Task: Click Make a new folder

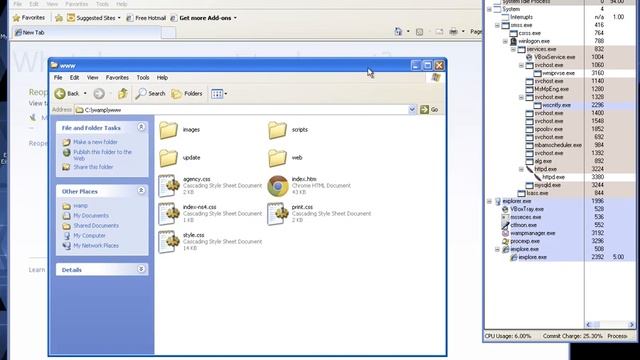Action: point(95,142)
